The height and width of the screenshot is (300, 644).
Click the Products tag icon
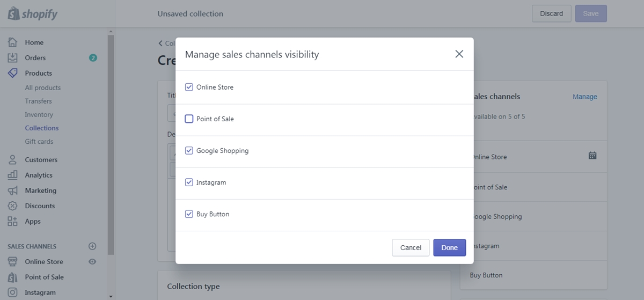pyautogui.click(x=13, y=73)
